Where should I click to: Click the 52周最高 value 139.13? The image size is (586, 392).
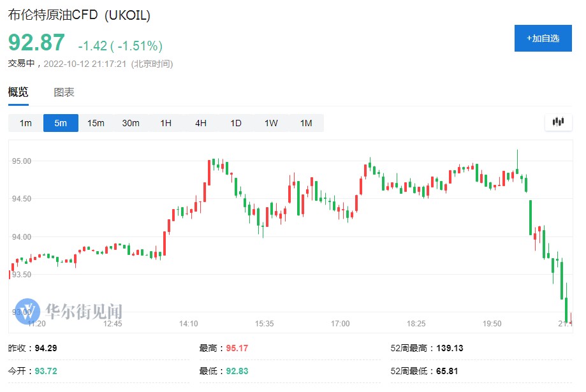[x=450, y=349]
